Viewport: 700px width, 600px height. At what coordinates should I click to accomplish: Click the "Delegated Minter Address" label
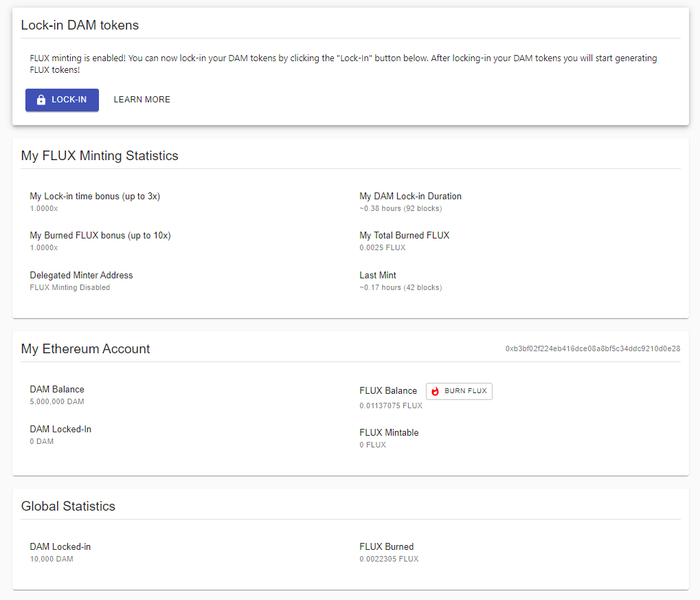click(x=81, y=276)
